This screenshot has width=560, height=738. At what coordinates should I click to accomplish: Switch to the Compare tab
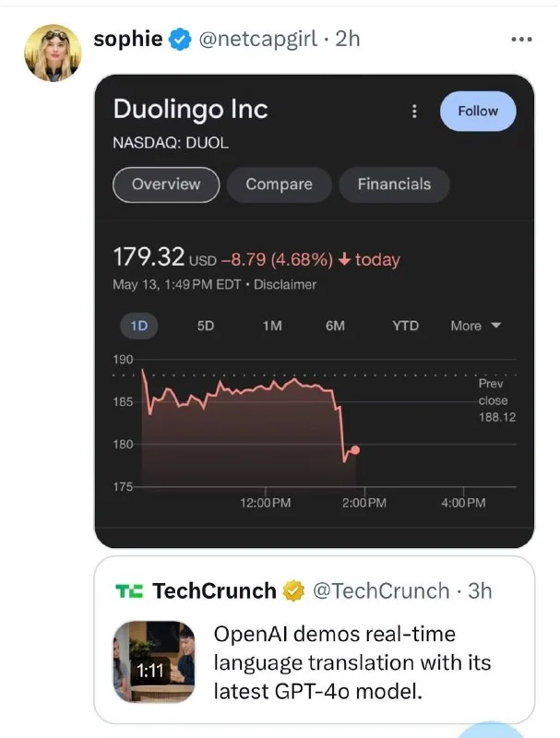[279, 184]
